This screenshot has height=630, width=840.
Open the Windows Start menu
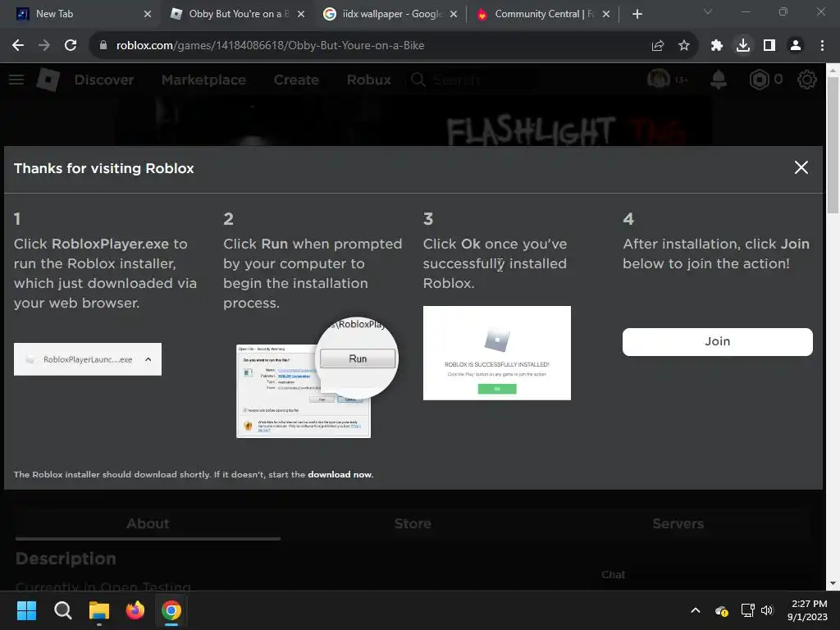26,610
